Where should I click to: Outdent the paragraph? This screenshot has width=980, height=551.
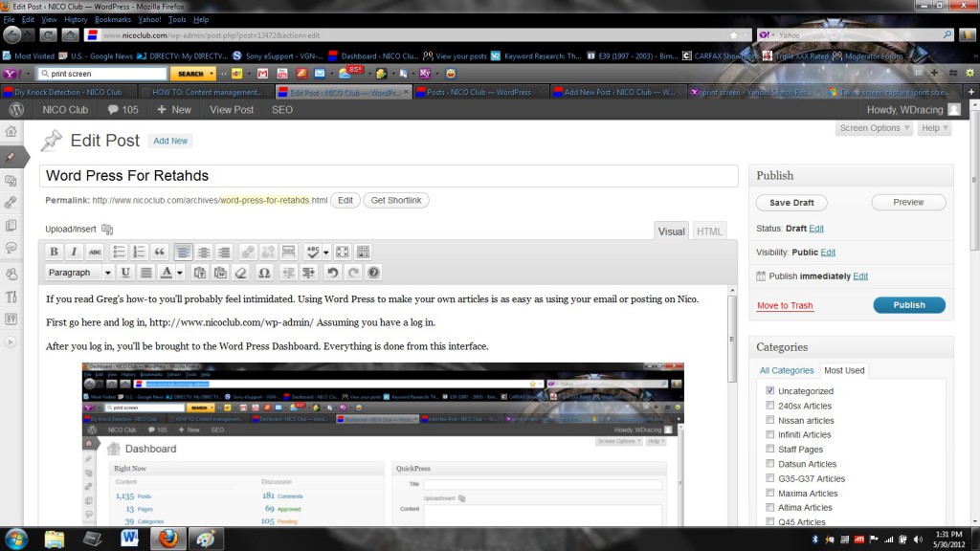tap(288, 273)
